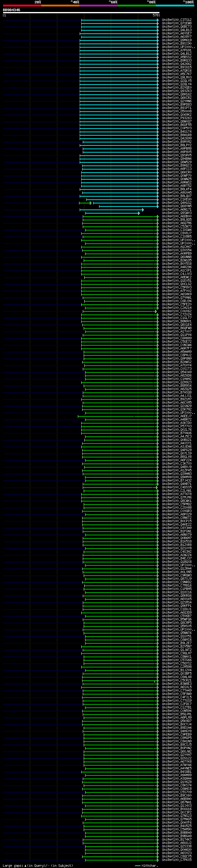Select hit label UniRef100_Q42662
197x868 pixels.
176,64
